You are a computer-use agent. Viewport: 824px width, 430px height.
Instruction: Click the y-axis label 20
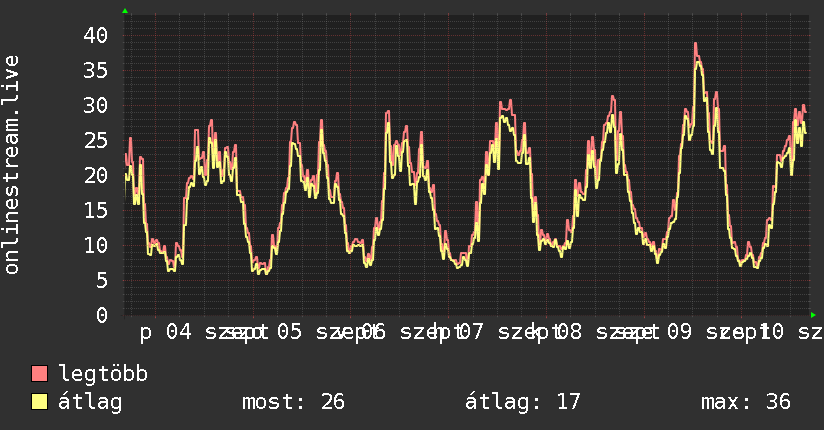[96, 176]
